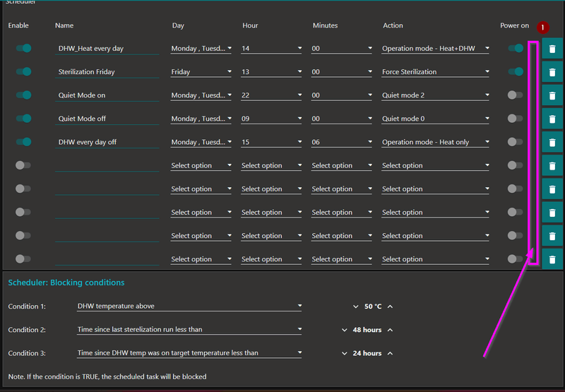The width and height of the screenshot is (565, 392).
Task: Toggle Power on for DHW_Heat every day
Action: point(515,48)
